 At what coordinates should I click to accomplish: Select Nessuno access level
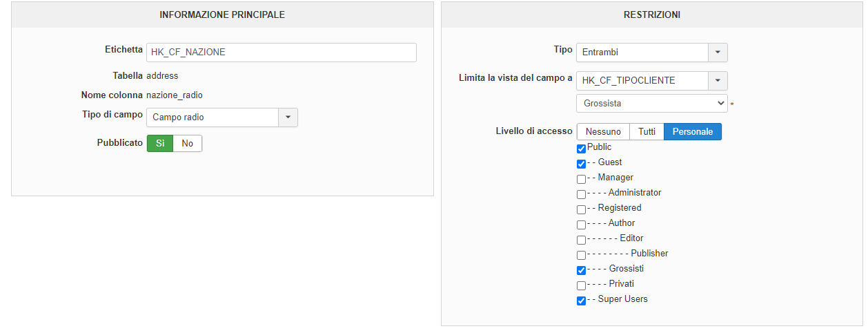point(603,131)
